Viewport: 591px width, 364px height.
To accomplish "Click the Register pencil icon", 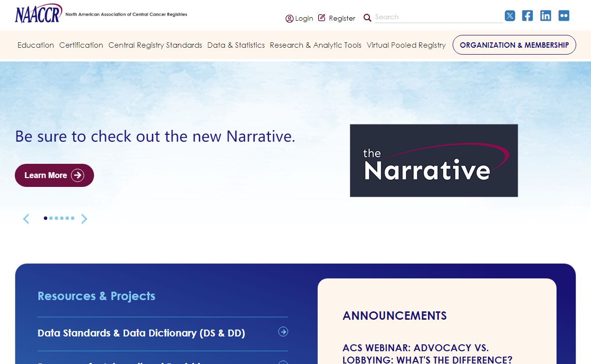I will coord(322,18).
